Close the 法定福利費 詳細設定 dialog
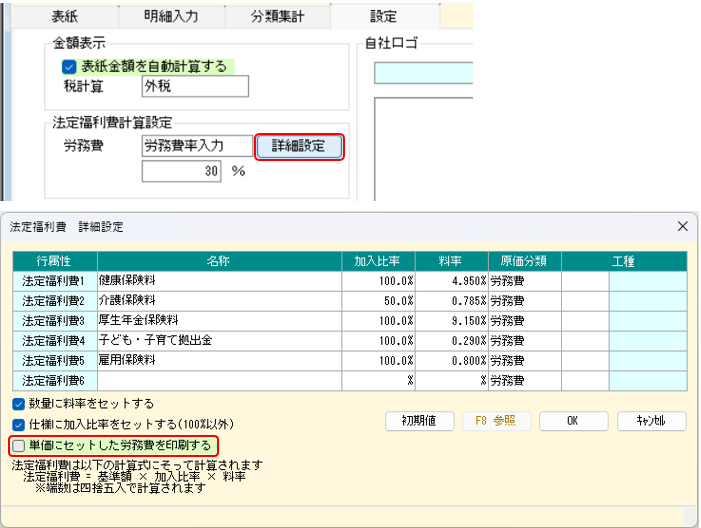701x528 pixels. pyautogui.click(x=683, y=227)
